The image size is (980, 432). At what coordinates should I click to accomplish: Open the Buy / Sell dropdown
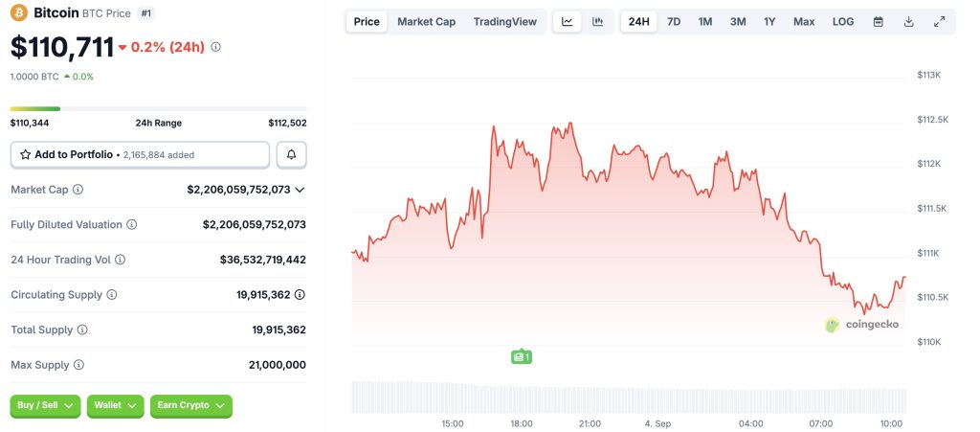pyautogui.click(x=45, y=406)
